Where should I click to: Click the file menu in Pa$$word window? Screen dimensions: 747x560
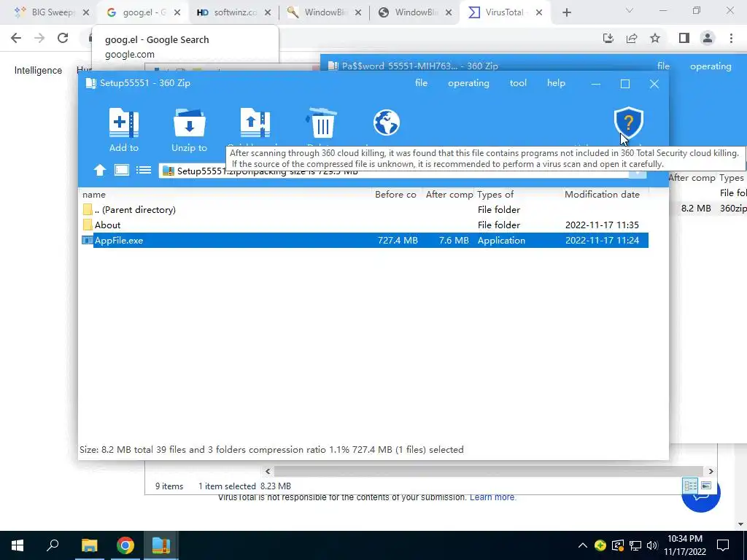[663, 66]
